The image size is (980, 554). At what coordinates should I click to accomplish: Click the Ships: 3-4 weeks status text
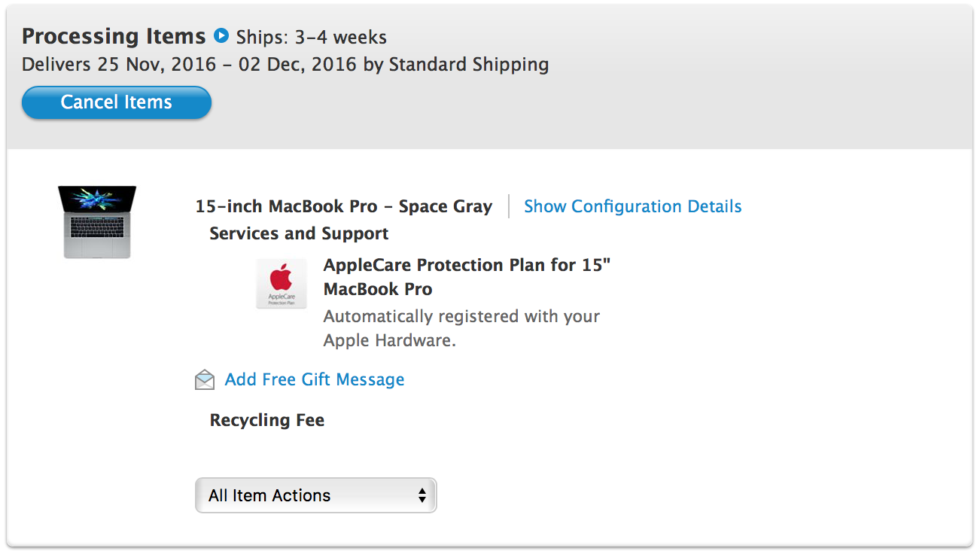pyautogui.click(x=312, y=37)
